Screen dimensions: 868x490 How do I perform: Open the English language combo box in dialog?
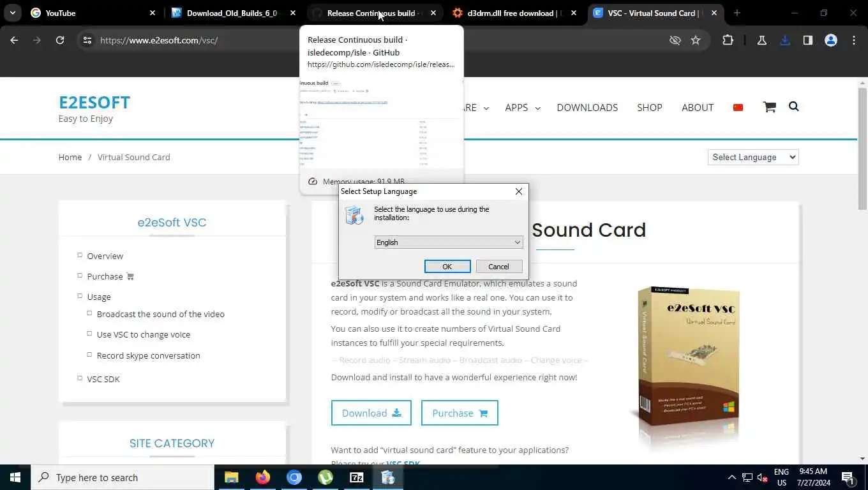click(449, 242)
